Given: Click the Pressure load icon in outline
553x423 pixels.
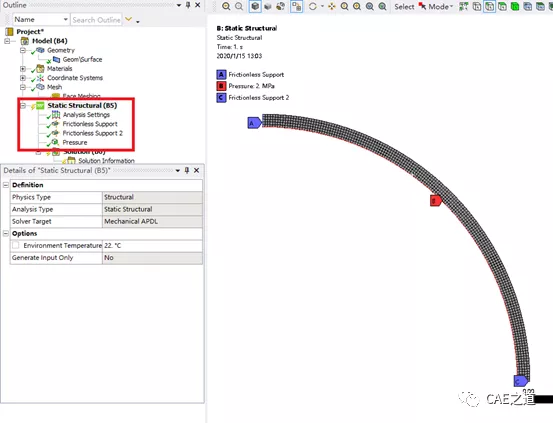Looking at the screenshot, I should (x=56, y=142).
